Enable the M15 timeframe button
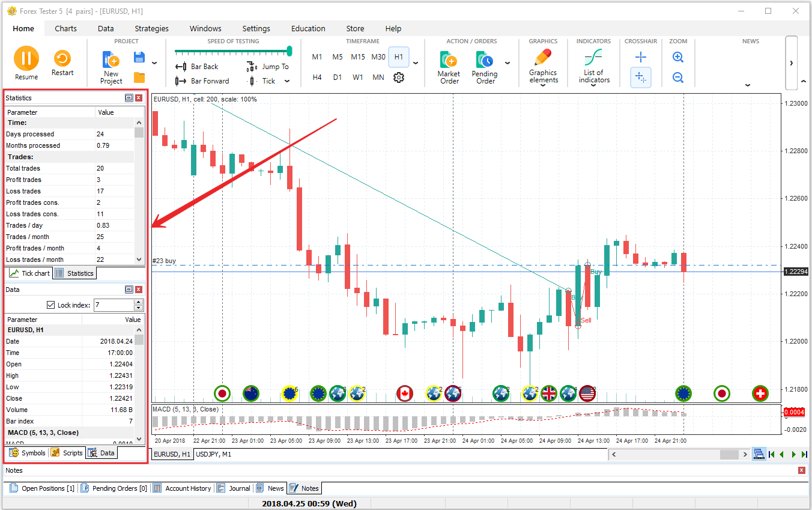Viewport: 812px width, 510px height. pos(358,57)
